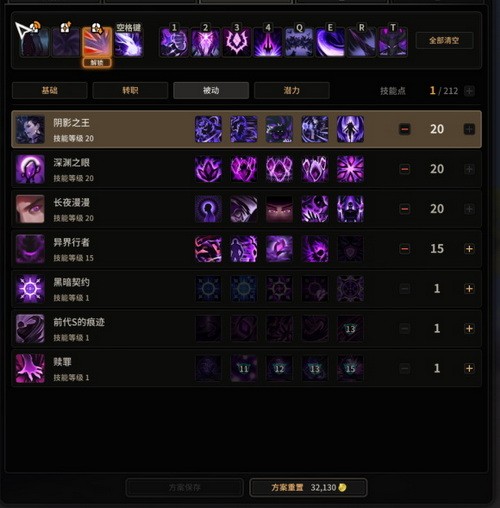
Task: Select the skill icon in hotkey slot 1
Action: tap(174, 42)
